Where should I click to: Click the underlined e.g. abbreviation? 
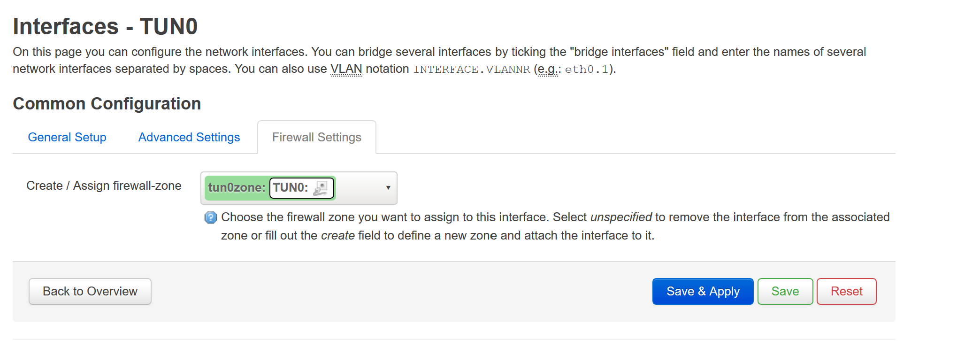tap(548, 69)
